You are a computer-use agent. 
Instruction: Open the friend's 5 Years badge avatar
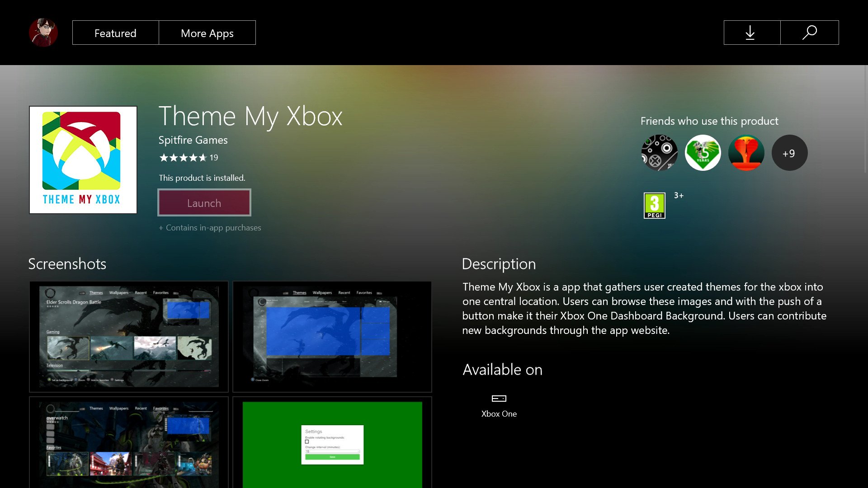pos(703,153)
